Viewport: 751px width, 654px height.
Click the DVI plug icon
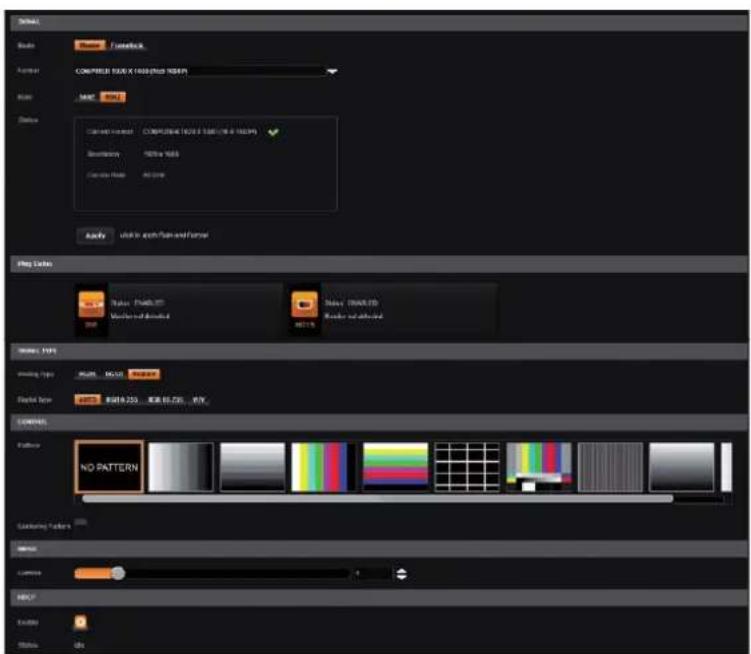[x=91, y=305]
